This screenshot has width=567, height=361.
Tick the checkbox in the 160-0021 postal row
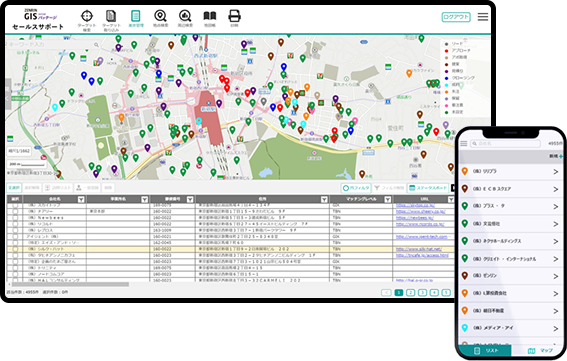(x=15, y=237)
